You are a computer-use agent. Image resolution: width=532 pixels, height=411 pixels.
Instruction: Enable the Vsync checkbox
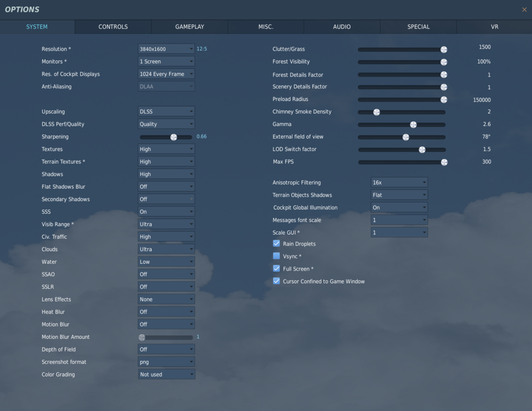pos(277,256)
